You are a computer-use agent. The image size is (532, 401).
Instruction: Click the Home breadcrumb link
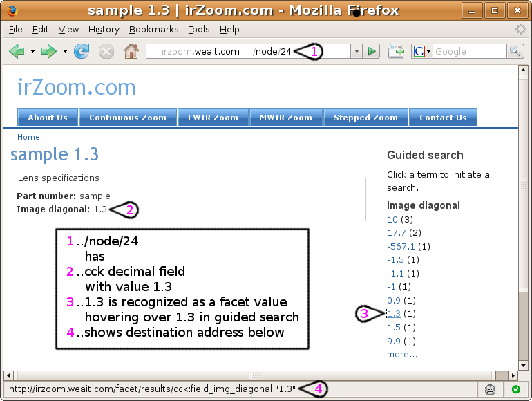pyautogui.click(x=28, y=137)
